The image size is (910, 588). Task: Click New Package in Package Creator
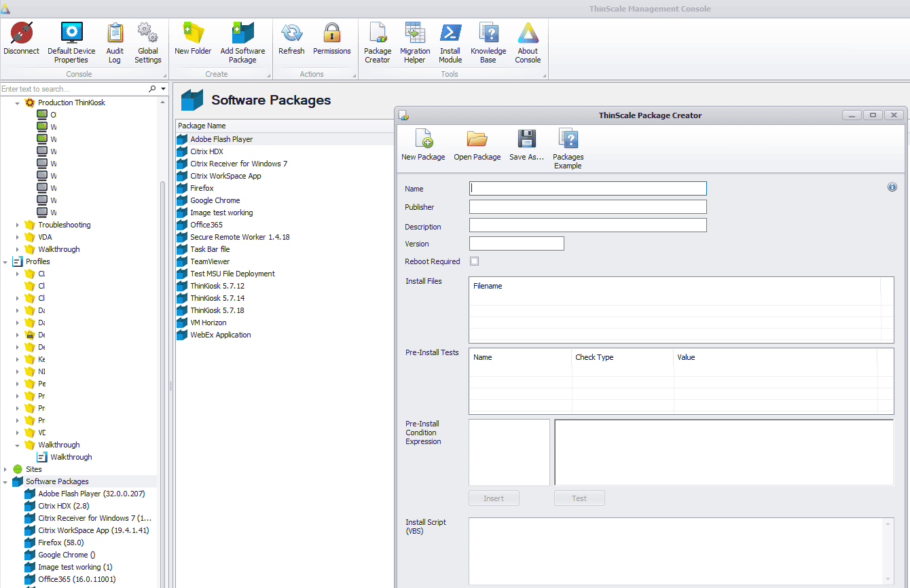[x=423, y=145]
